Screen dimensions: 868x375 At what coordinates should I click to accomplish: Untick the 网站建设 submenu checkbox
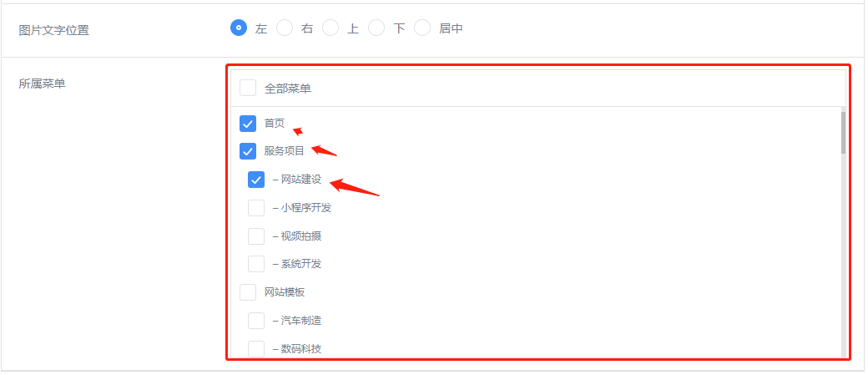[256, 180]
